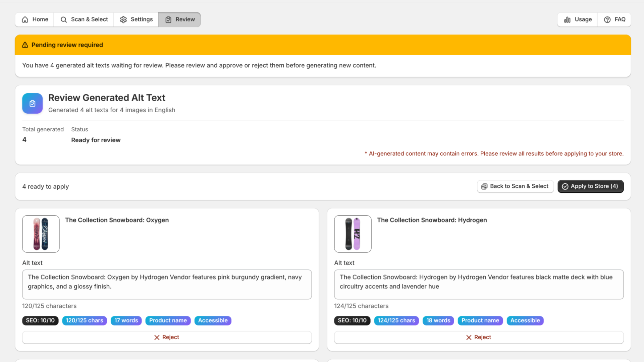Select the Accessible badge on the Hydrogen card
This screenshot has width=644, height=362.
point(525,320)
